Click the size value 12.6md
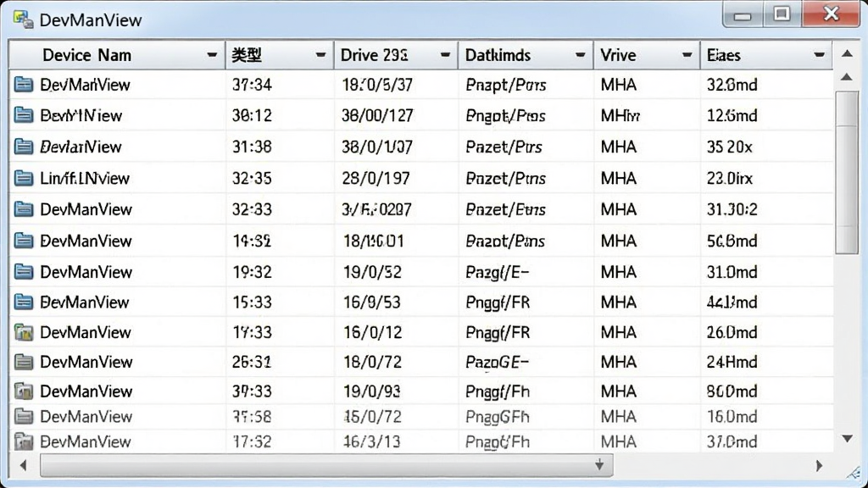This screenshot has width=868, height=488. coord(732,115)
